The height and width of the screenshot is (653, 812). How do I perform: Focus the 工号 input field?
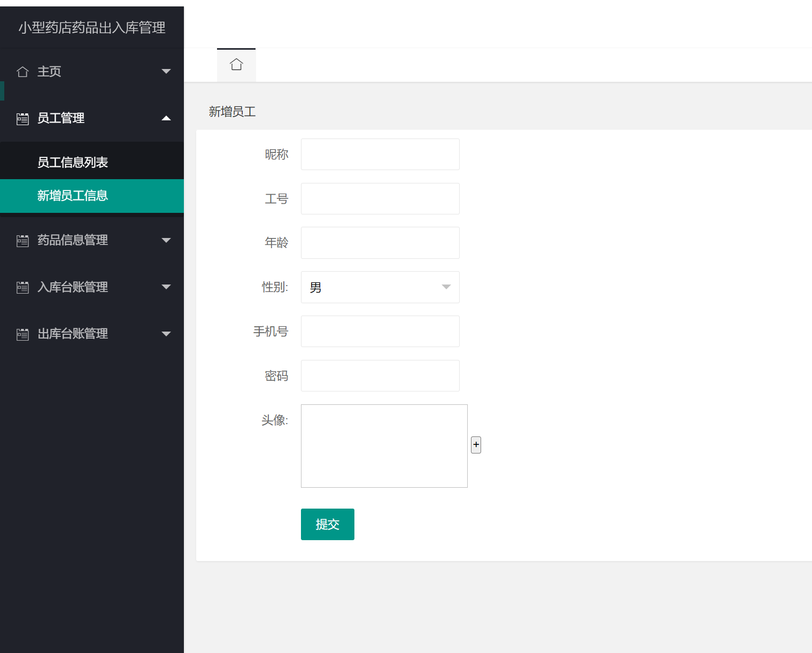380,198
